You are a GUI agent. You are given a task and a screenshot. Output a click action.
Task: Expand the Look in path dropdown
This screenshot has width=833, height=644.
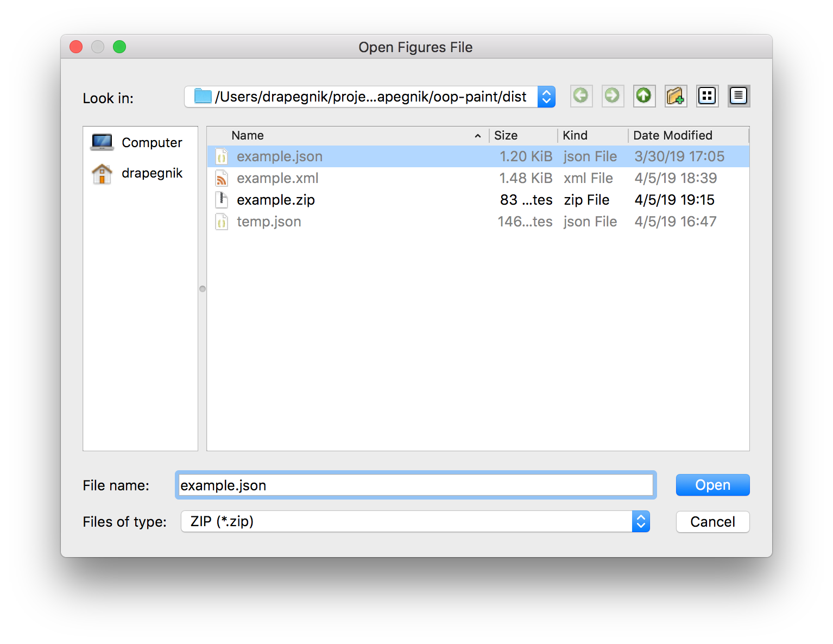[546, 97]
